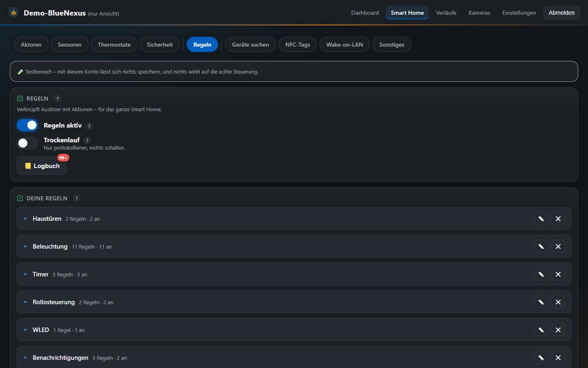Switch to the Sensoren tab
The height and width of the screenshot is (368, 588).
70,45
